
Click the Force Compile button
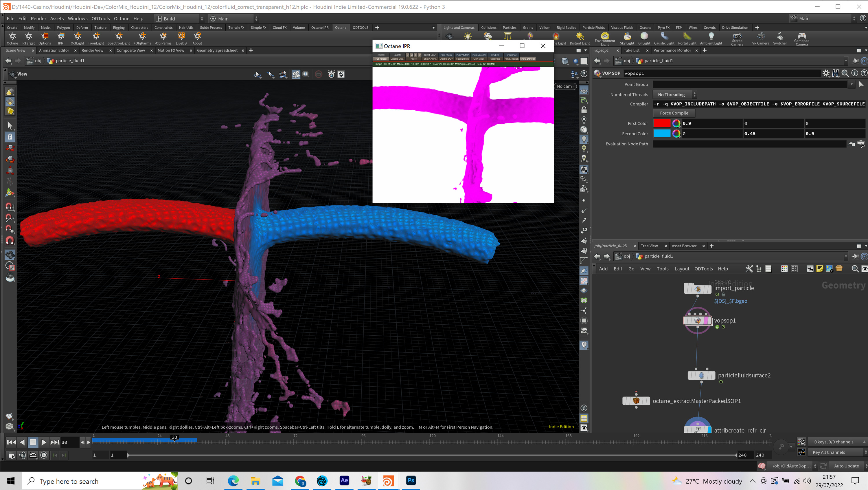674,113
